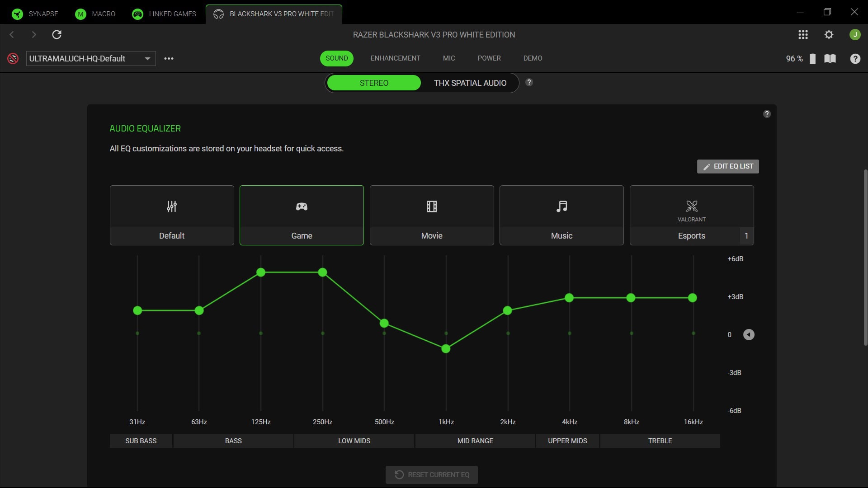The width and height of the screenshot is (868, 488).
Task: Select the Music EQ preset
Action: [x=561, y=215]
